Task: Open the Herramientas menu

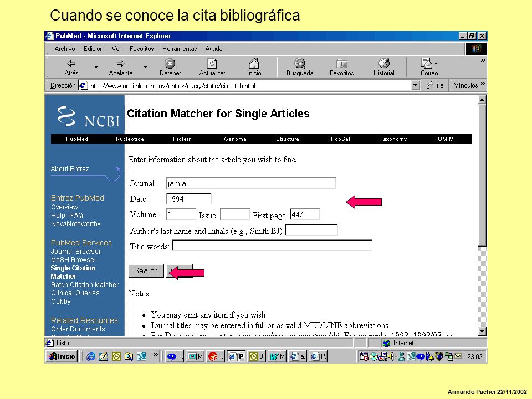Action: tap(180, 49)
